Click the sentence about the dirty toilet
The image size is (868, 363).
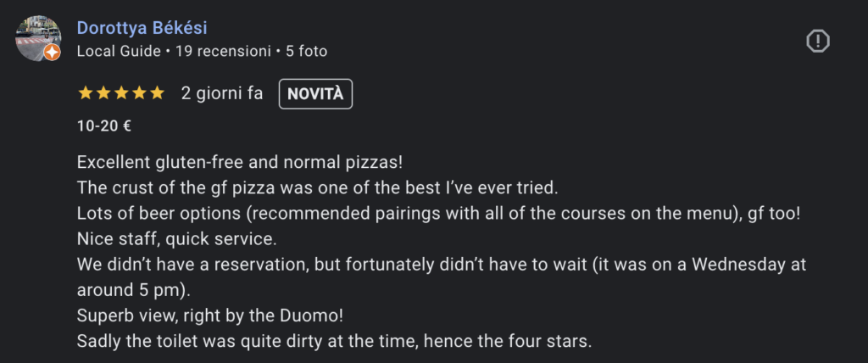point(333,341)
